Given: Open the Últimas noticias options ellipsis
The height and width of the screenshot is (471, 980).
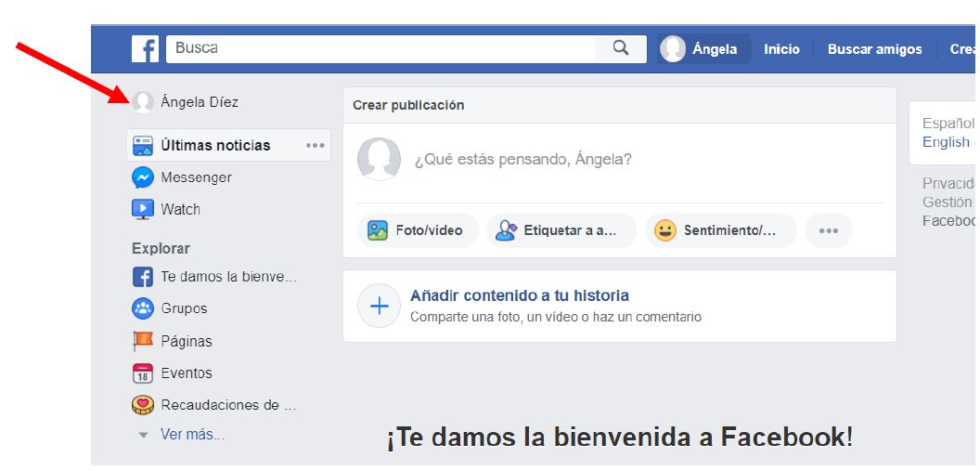Looking at the screenshot, I should pos(315,145).
